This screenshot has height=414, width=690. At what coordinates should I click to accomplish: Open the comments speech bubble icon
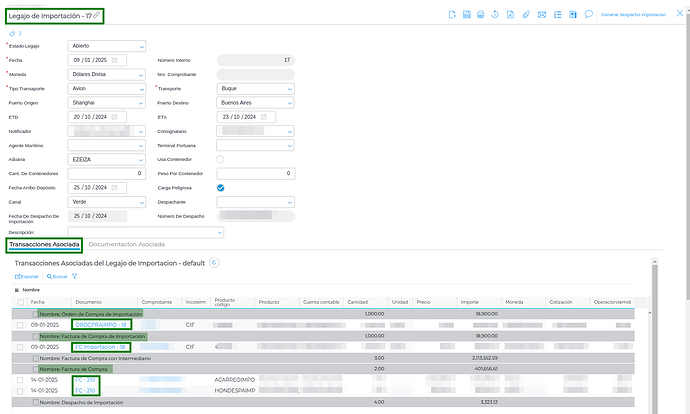click(589, 15)
